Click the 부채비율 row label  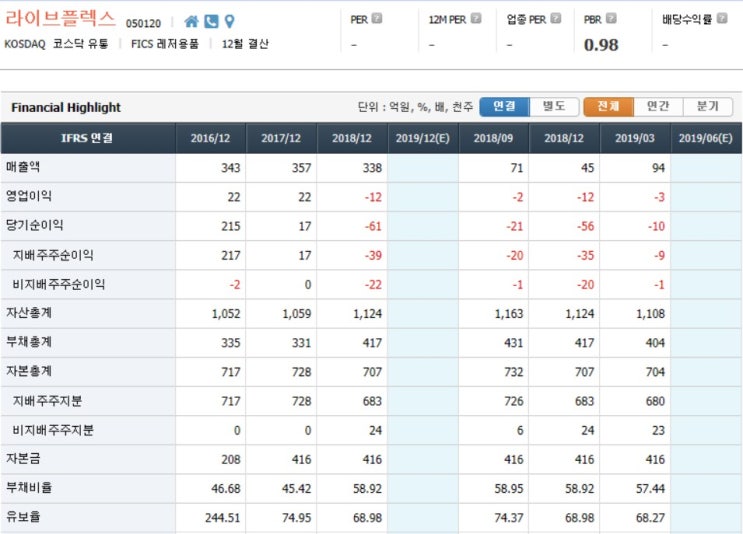pos(29,488)
